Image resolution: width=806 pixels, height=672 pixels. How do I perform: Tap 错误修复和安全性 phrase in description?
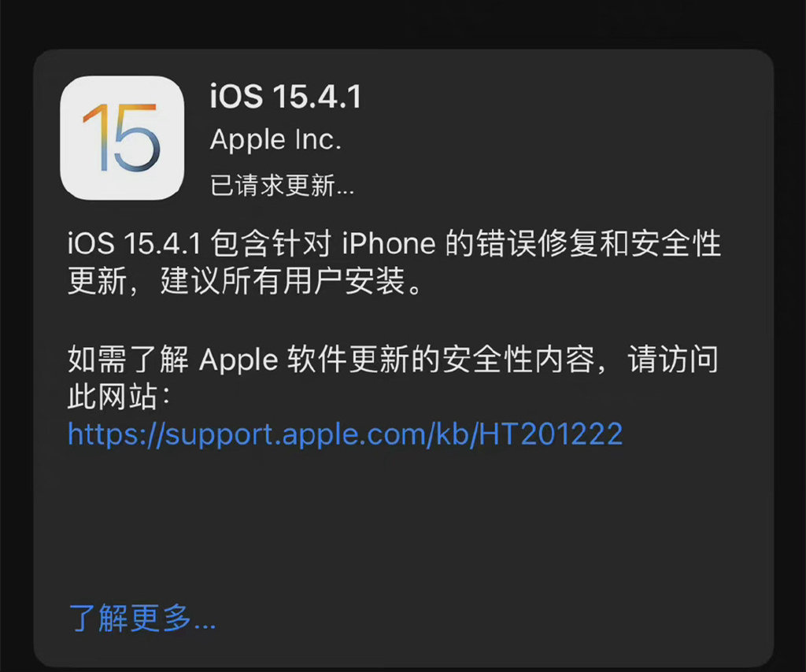click(x=599, y=243)
